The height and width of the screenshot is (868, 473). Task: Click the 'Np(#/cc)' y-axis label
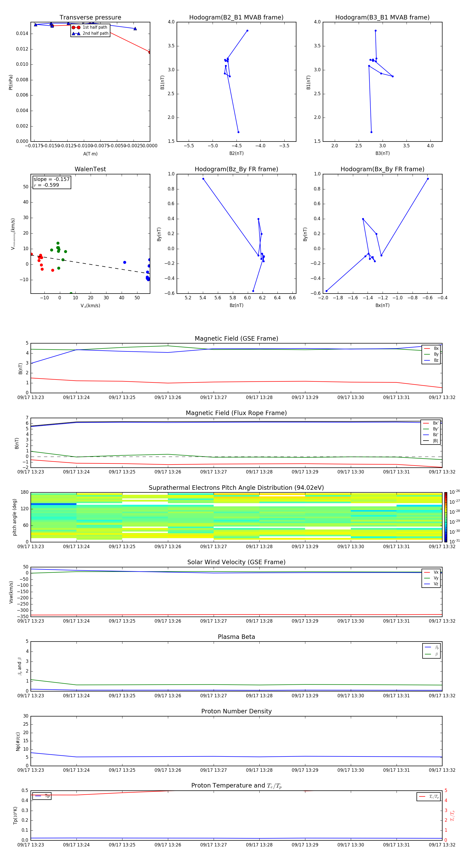click(18, 741)
